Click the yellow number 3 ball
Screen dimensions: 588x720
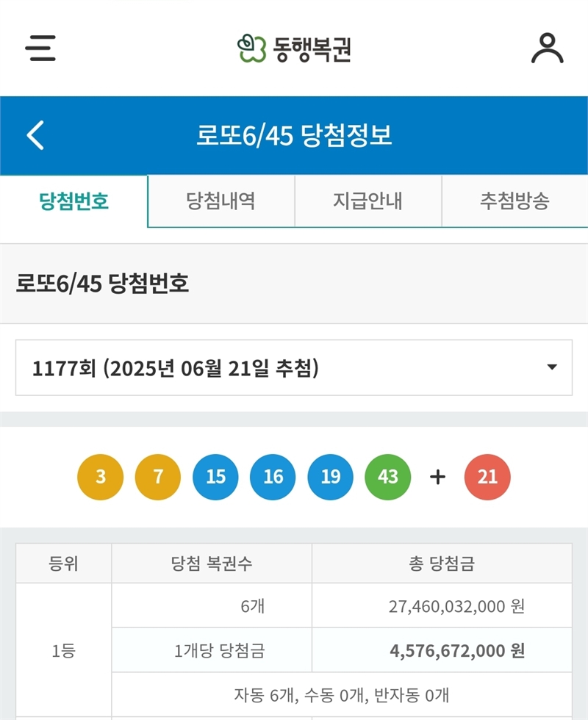[x=100, y=477]
